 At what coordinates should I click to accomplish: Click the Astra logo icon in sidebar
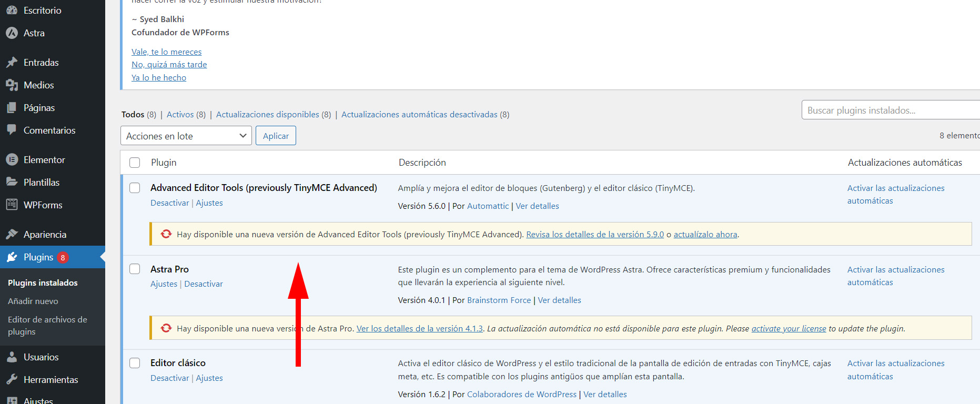tap(12, 33)
